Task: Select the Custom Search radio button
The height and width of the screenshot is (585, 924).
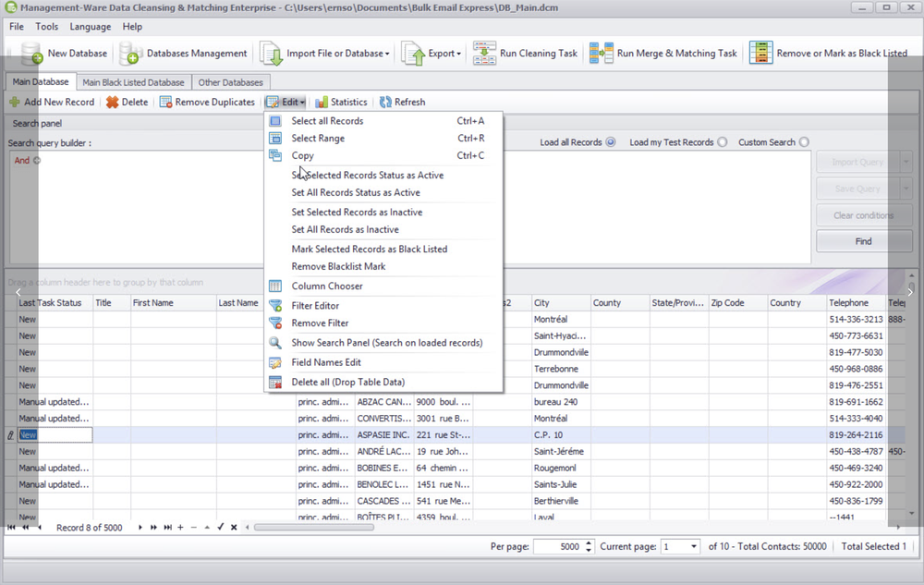Action: 804,142
